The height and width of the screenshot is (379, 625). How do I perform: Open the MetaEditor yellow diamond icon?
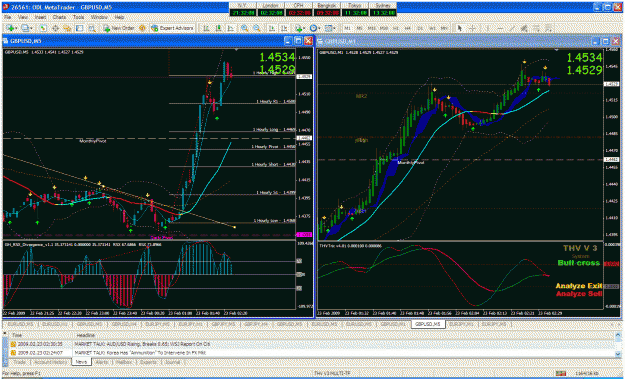click(142, 28)
